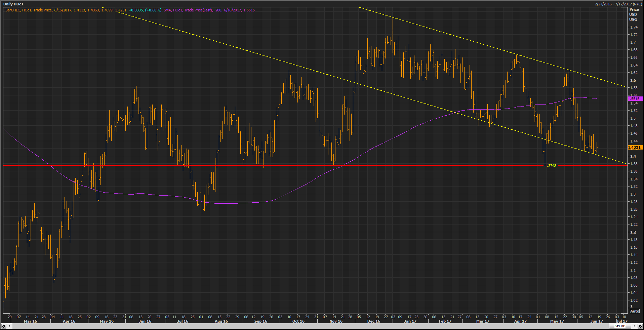The height and width of the screenshot is (330, 644).
Task: Toggle the Auto scale button on the price axis
Action: click(x=635, y=311)
